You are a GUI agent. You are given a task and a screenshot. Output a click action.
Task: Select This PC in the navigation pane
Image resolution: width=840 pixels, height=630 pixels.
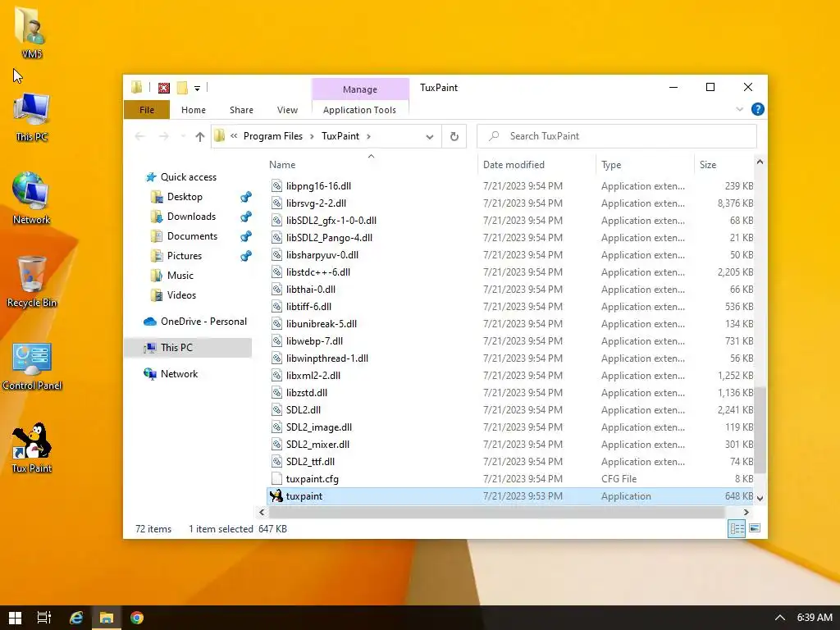(188, 348)
